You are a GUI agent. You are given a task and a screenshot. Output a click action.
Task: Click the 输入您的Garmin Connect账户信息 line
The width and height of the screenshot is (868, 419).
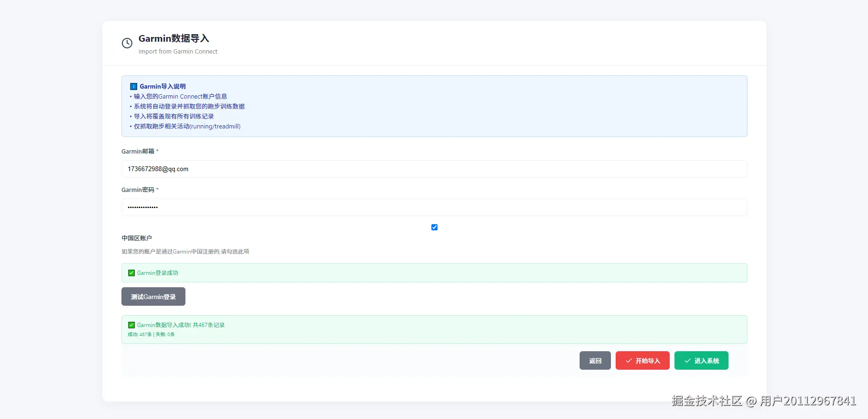click(x=180, y=97)
